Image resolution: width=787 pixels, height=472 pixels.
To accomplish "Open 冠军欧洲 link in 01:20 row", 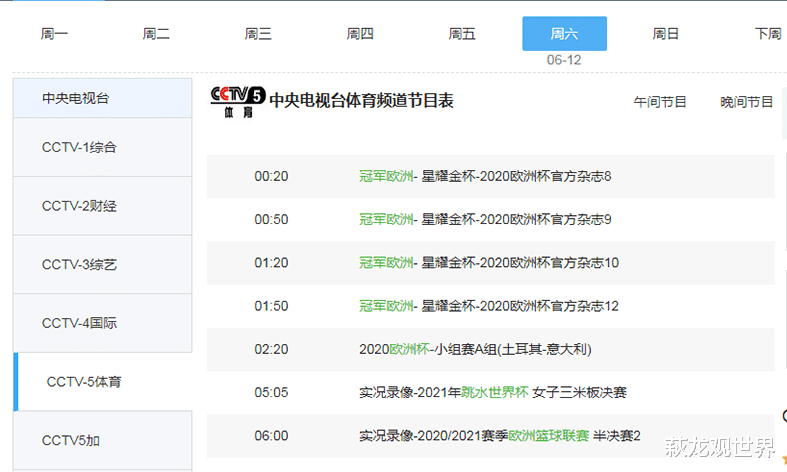I will (x=386, y=263).
